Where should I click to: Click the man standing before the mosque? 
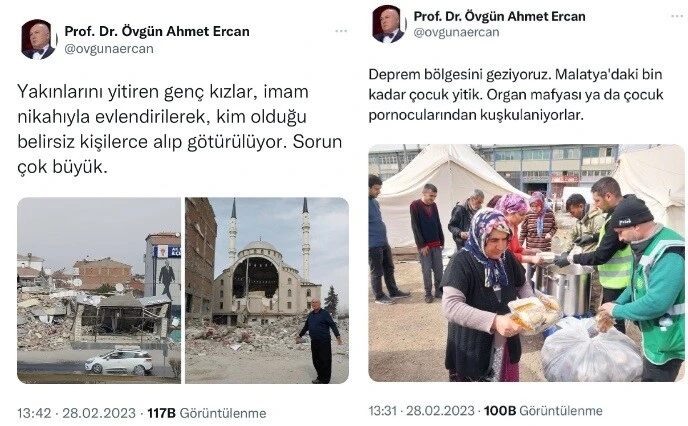click(x=320, y=340)
